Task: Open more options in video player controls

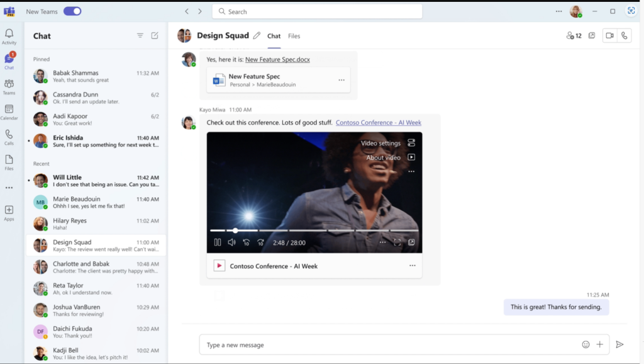Action: click(x=383, y=242)
